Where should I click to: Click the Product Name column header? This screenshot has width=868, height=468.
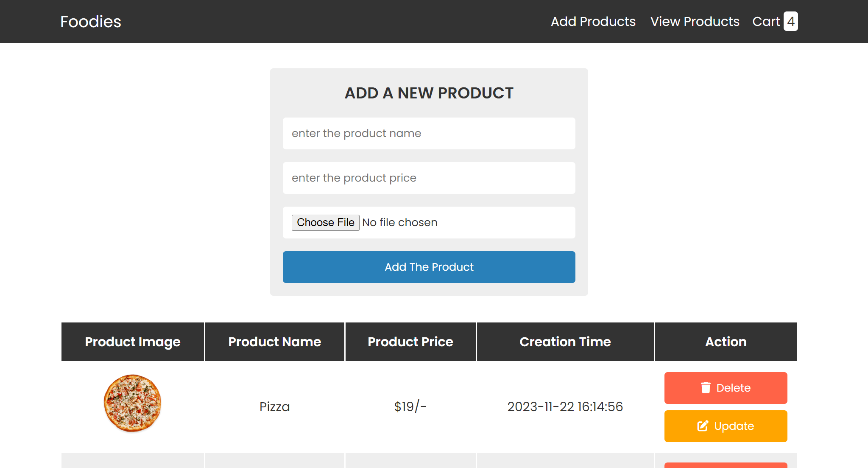(x=274, y=342)
